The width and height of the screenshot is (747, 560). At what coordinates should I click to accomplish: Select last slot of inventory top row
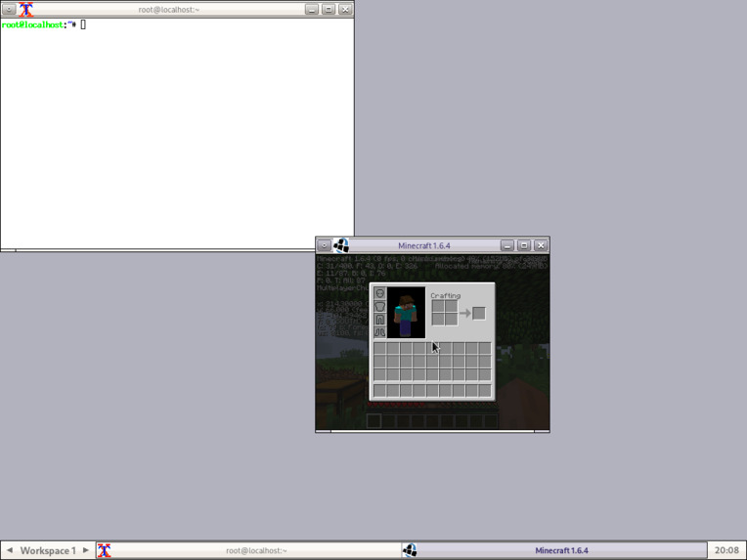[485, 349]
